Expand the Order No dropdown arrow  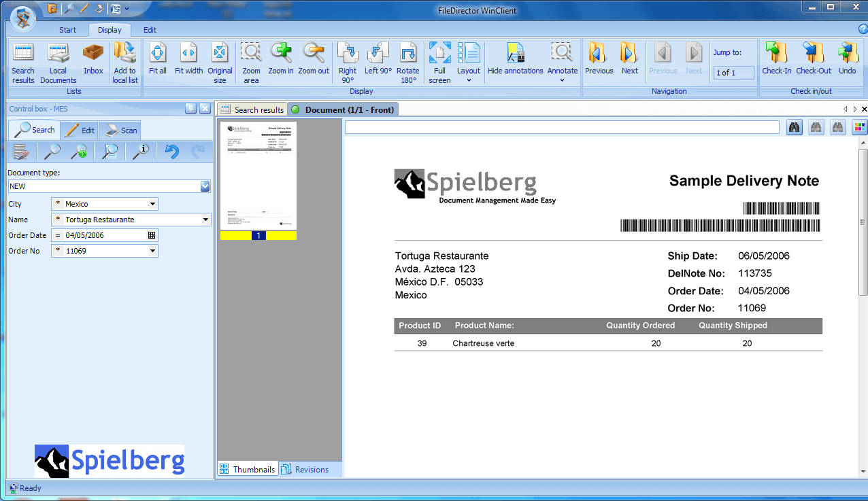click(153, 251)
